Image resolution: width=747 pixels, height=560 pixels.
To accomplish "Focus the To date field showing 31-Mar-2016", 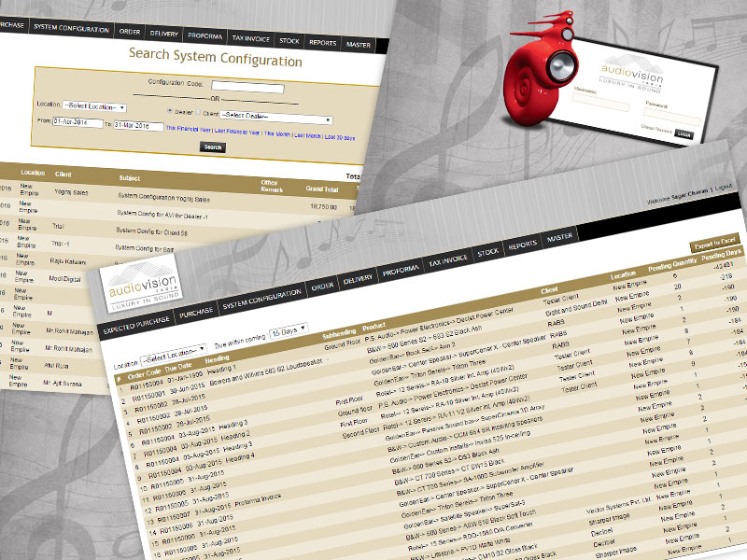I will pos(138,126).
